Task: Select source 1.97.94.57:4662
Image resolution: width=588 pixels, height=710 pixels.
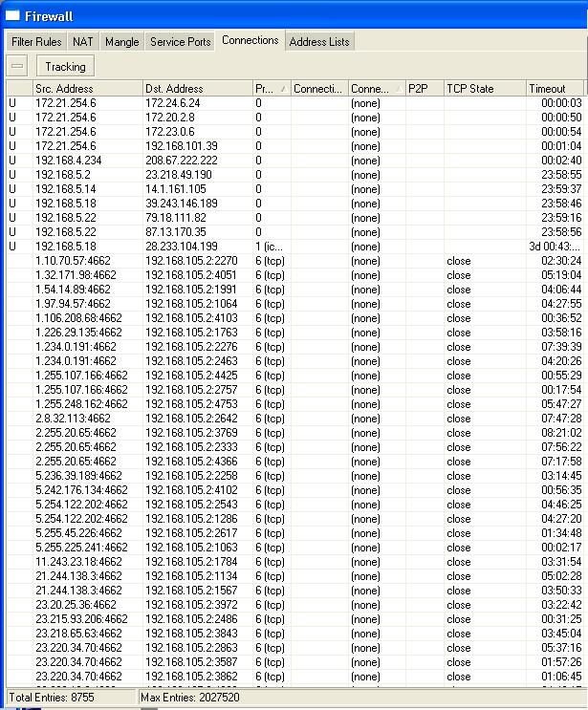Action: [73, 304]
